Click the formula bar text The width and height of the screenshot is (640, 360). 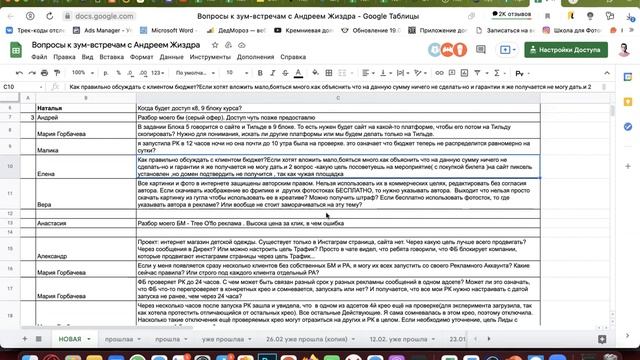pos(330,87)
